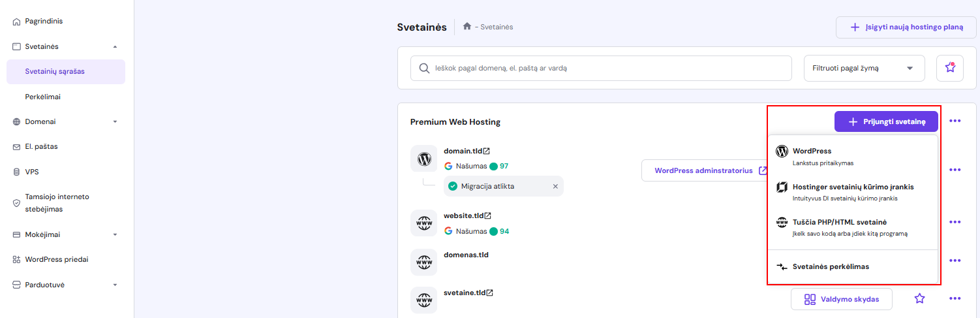Image resolution: width=980 pixels, height=318 pixels.
Task: Click the home icon in the breadcrumb
Action: [x=467, y=27]
